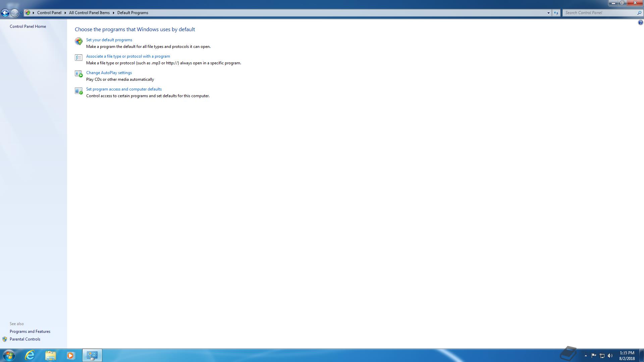Open the Windows Start menu
Viewport: 644px width, 362px height.
[x=9, y=355]
